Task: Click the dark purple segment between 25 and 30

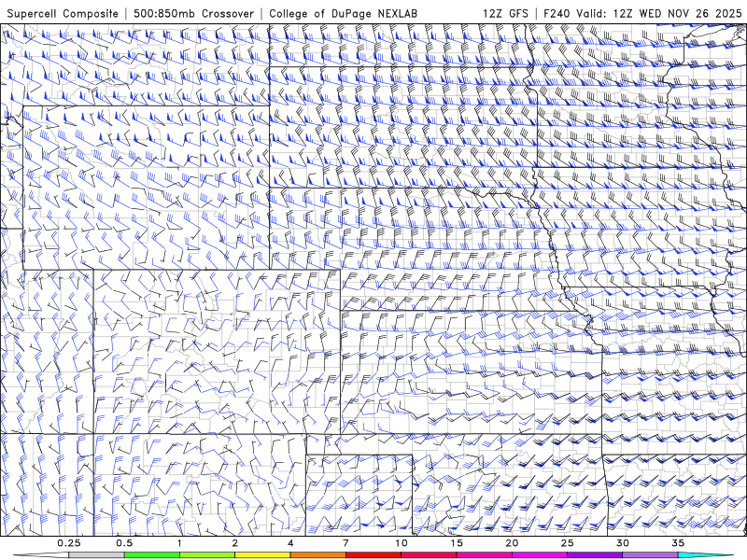Action: click(595, 555)
